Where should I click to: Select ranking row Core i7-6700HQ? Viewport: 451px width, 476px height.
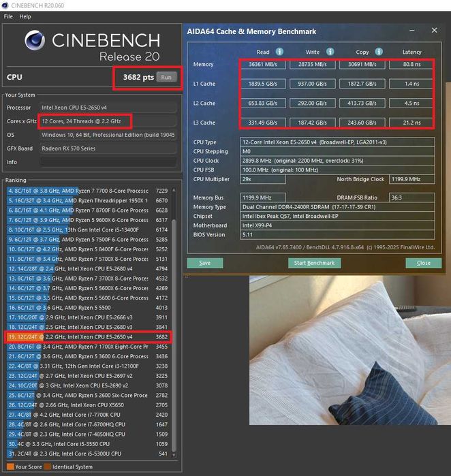(x=87, y=424)
